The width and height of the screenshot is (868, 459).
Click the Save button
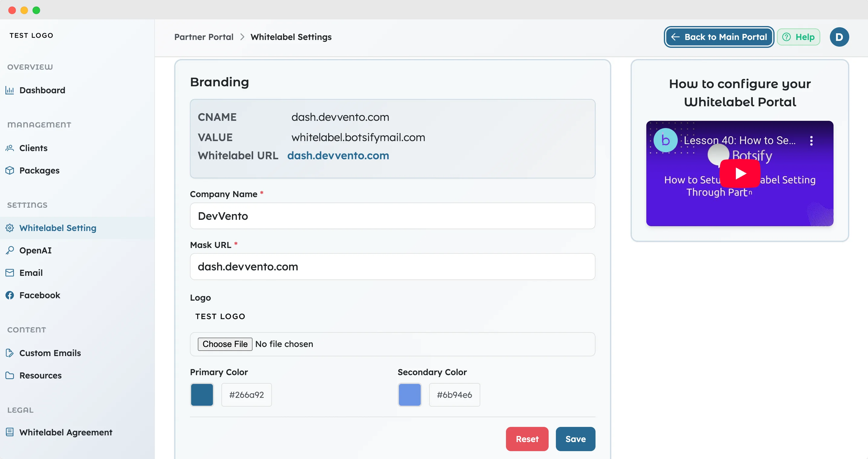(575, 439)
